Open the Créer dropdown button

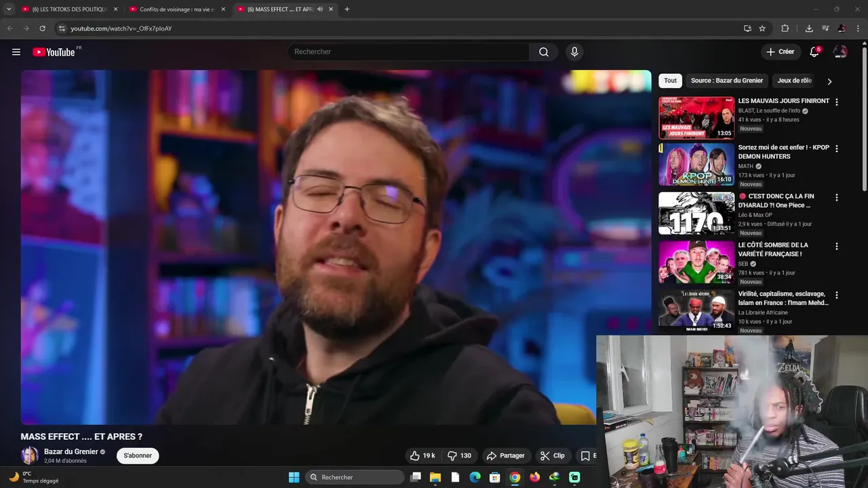pos(780,52)
